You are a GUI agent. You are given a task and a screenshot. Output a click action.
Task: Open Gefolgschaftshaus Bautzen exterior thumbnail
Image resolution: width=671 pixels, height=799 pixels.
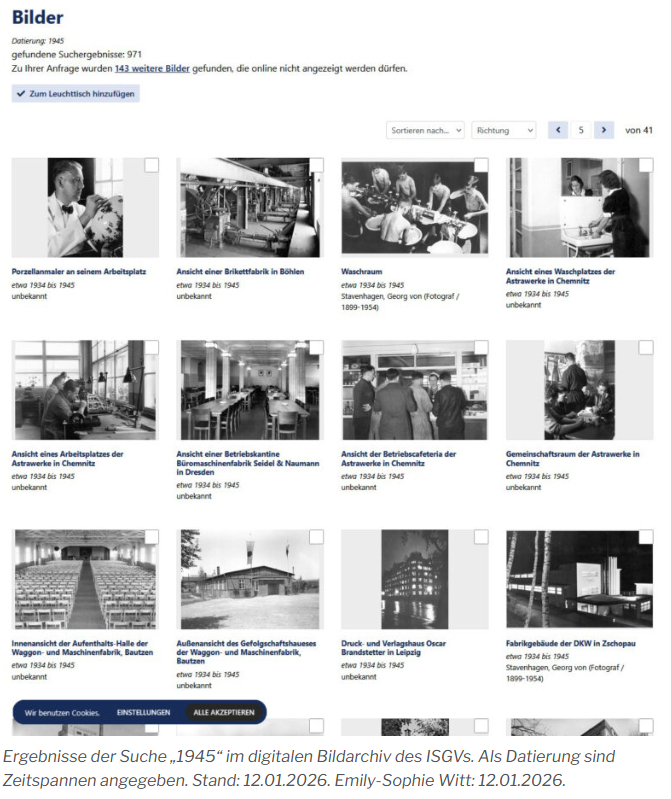tap(250, 579)
